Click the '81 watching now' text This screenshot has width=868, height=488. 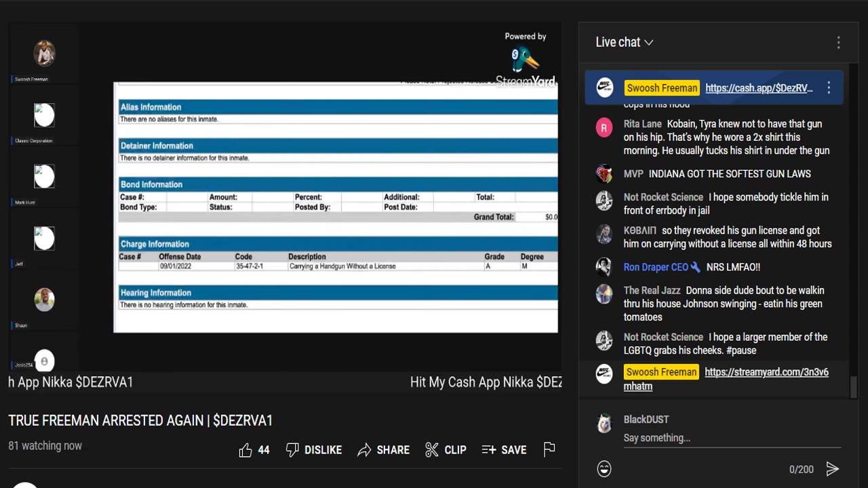point(45,446)
